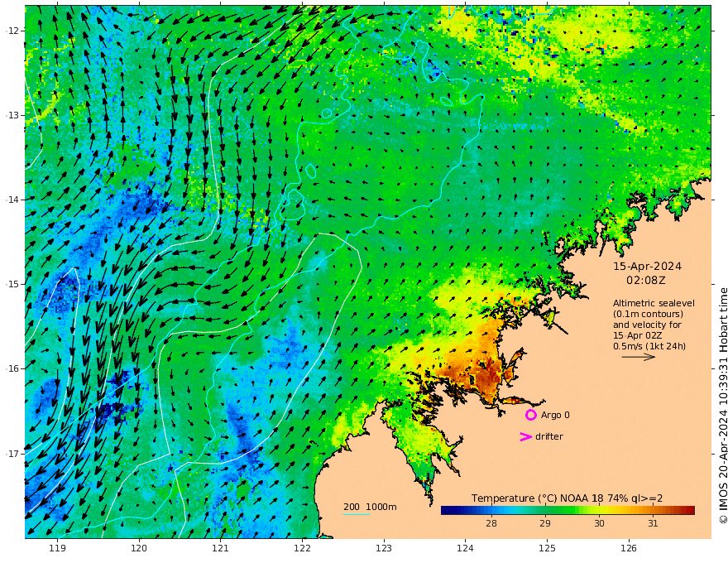Click the cyan 200m depth legend line
The width and height of the screenshot is (728, 563).
357,514
